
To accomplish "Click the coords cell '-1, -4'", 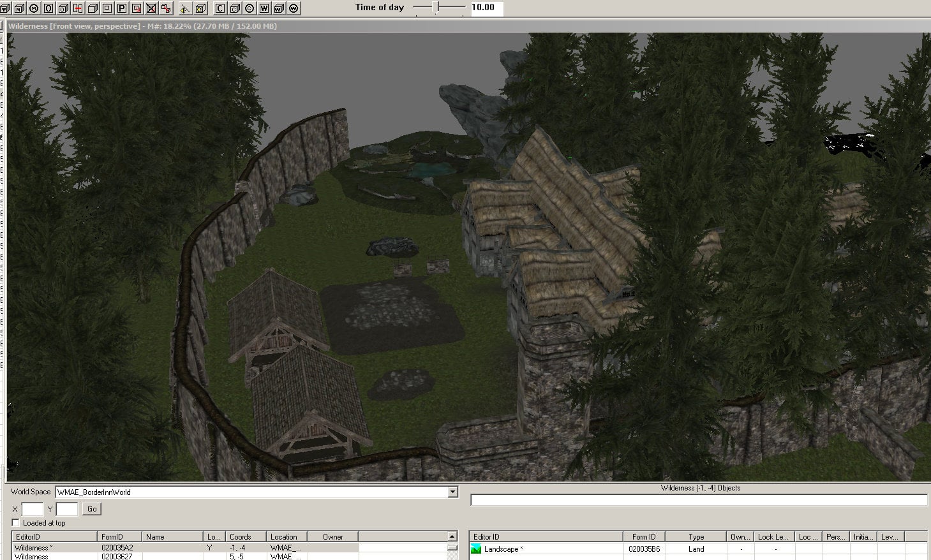I will click(237, 548).
